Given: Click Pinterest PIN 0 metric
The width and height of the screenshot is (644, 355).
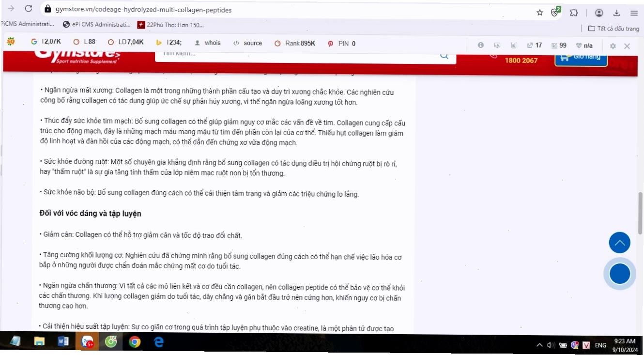Looking at the screenshot, I should click(x=341, y=44).
